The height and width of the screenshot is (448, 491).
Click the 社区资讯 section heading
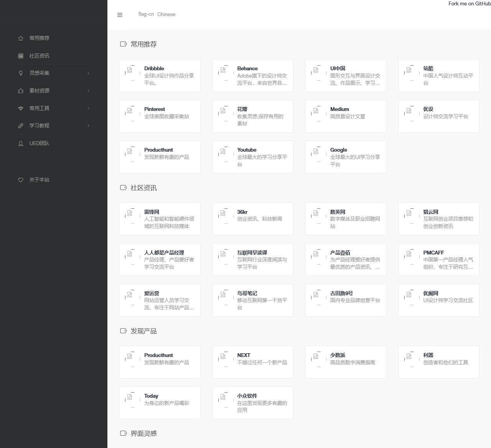[x=143, y=188]
